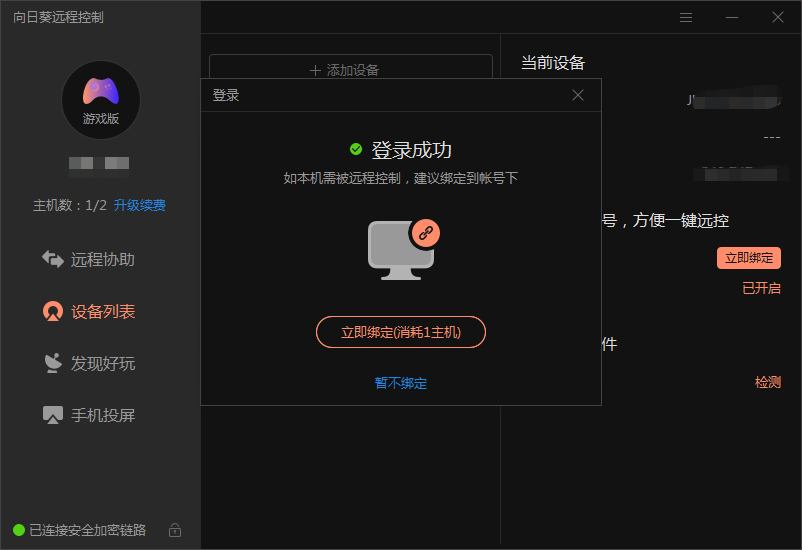Click the 检测 detect link
Screen dimensions: 802x550
(767, 382)
